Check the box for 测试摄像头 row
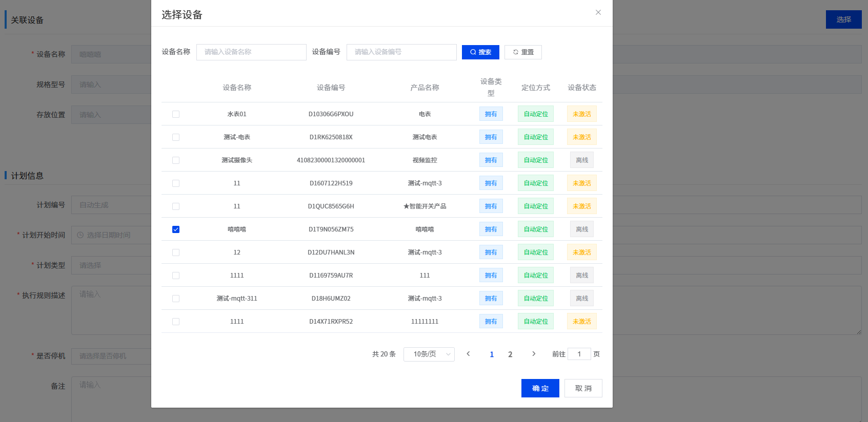This screenshot has width=868, height=422. pyautogui.click(x=176, y=160)
